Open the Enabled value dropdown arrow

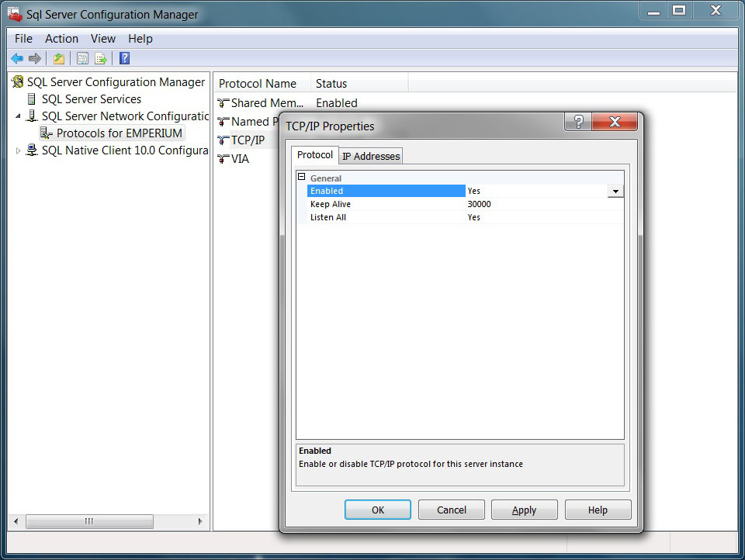(615, 192)
